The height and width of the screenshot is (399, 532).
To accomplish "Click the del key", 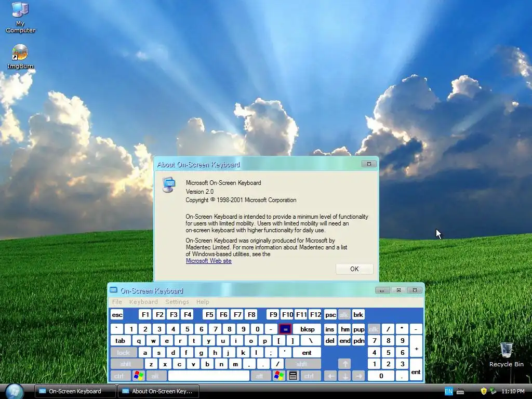I will (x=330, y=341).
